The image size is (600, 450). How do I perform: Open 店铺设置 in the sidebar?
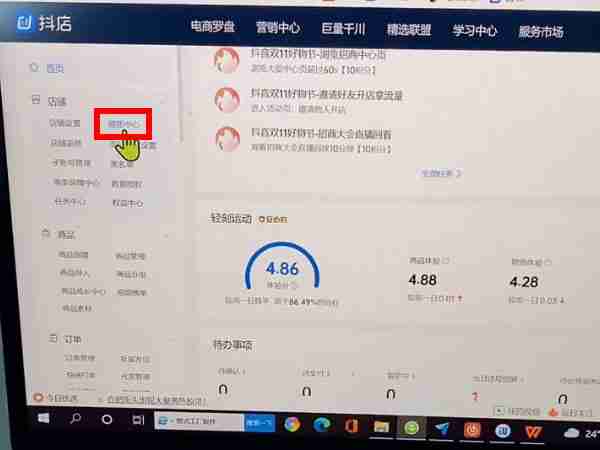tap(65, 123)
